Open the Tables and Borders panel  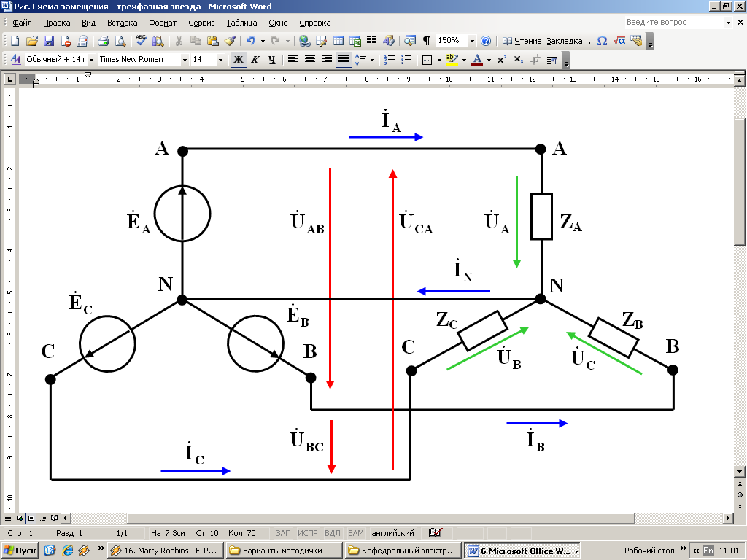point(321,41)
